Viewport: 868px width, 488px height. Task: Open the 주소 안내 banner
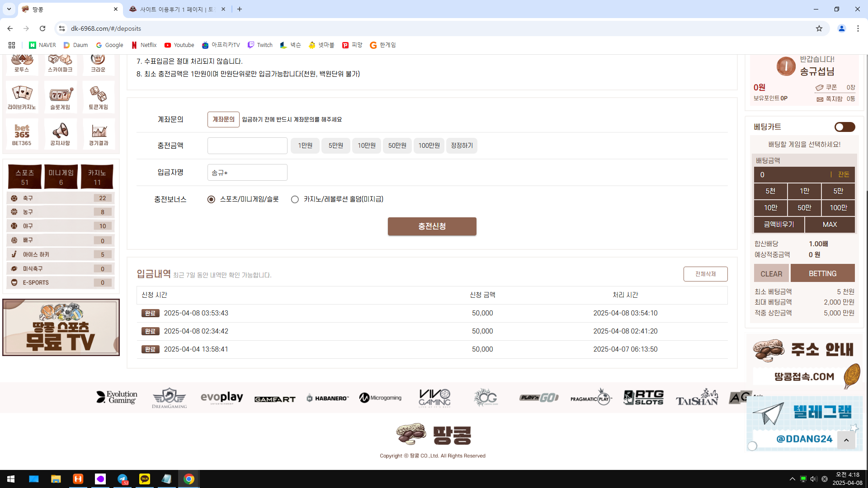(x=805, y=361)
